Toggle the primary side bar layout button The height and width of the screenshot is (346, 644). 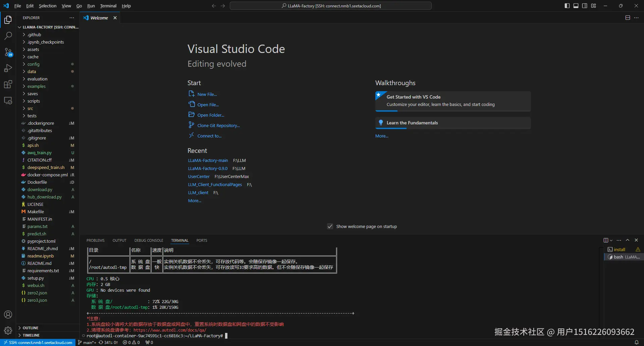tap(567, 6)
